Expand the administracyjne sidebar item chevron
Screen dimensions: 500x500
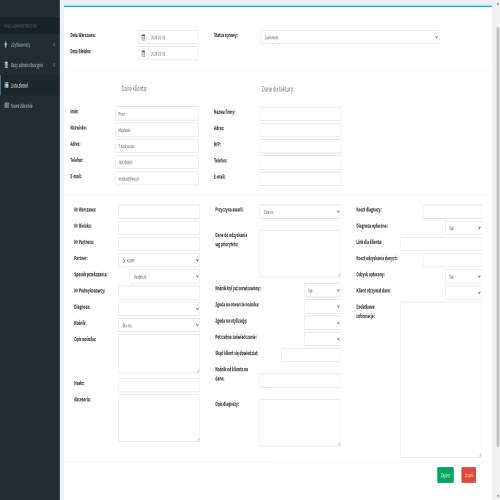pyautogui.click(x=54, y=65)
